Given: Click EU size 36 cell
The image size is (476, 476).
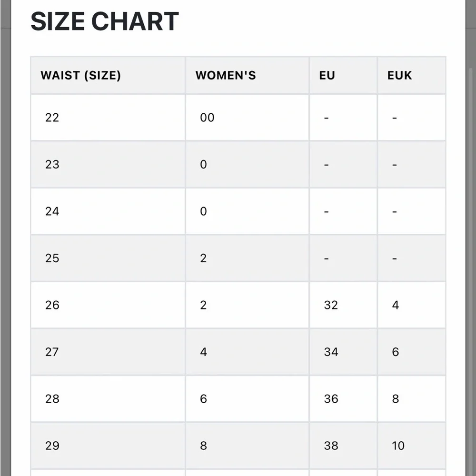Looking at the screenshot, I should click(343, 399).
